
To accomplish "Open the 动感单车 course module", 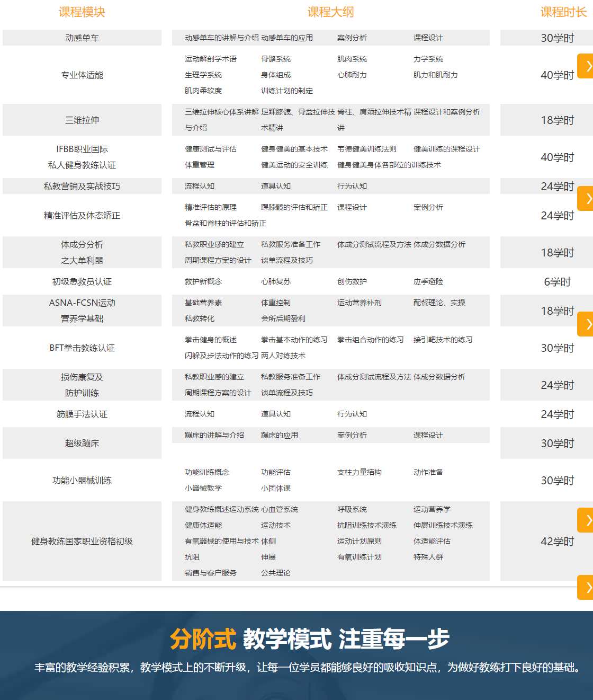I will tap(82, 38).
